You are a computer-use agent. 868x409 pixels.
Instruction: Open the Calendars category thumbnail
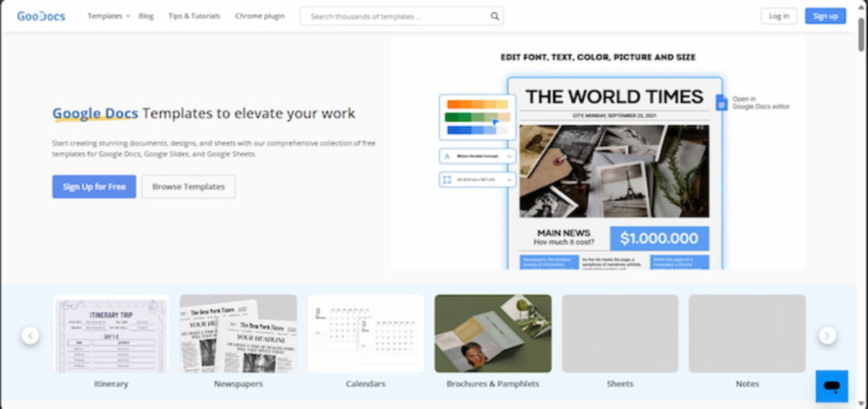pyautogui.click(x=366, y=334)
